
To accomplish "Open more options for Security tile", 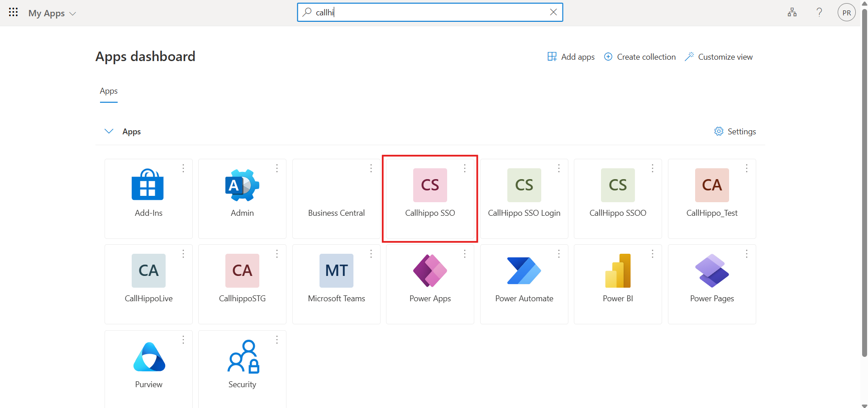I will pos(277,340).
